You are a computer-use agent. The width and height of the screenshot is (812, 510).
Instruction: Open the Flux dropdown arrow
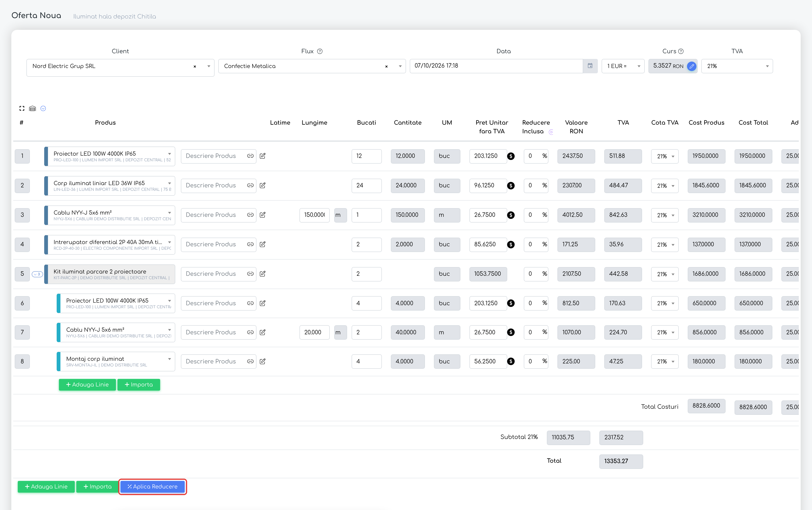pos(400,66)
